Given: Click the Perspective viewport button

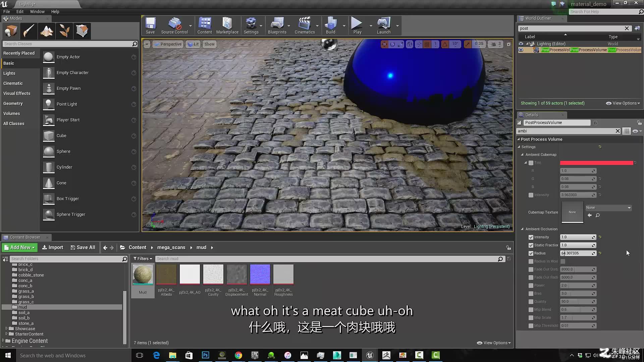Looking at the screenshot, I should [167, 44].
